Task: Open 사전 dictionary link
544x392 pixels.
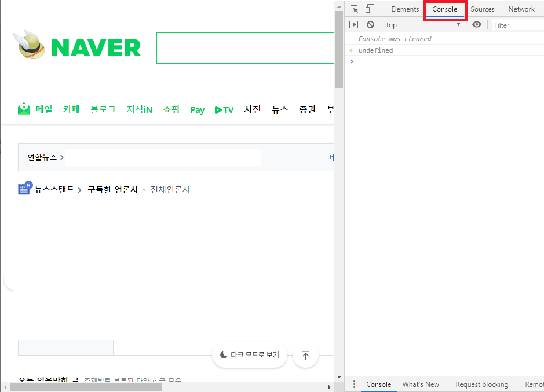Action: pyautogui.click(x=252, y=109)
